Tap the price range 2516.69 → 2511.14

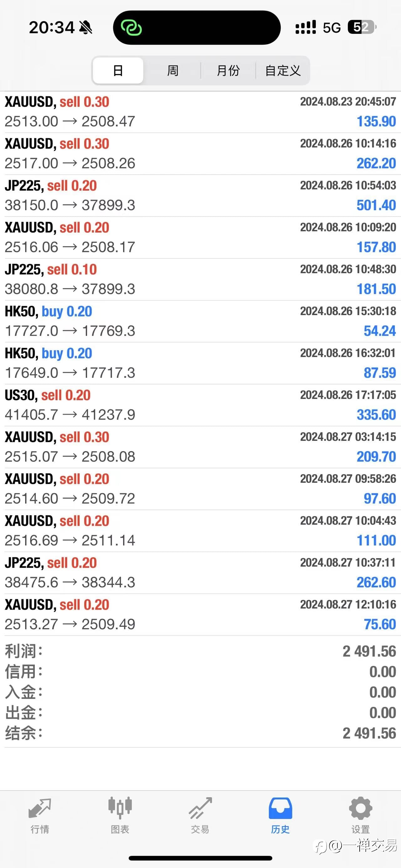coord(70,540)
